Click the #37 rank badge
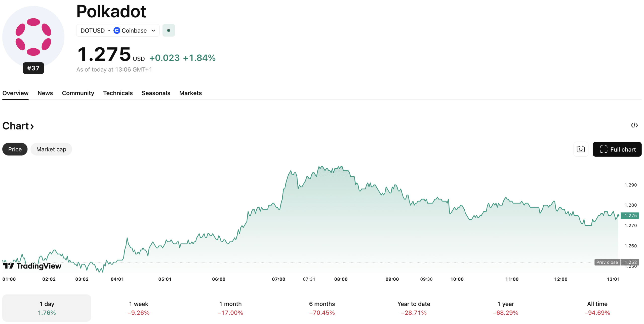Viewport: 644px width, 324px height. point(33,68)
